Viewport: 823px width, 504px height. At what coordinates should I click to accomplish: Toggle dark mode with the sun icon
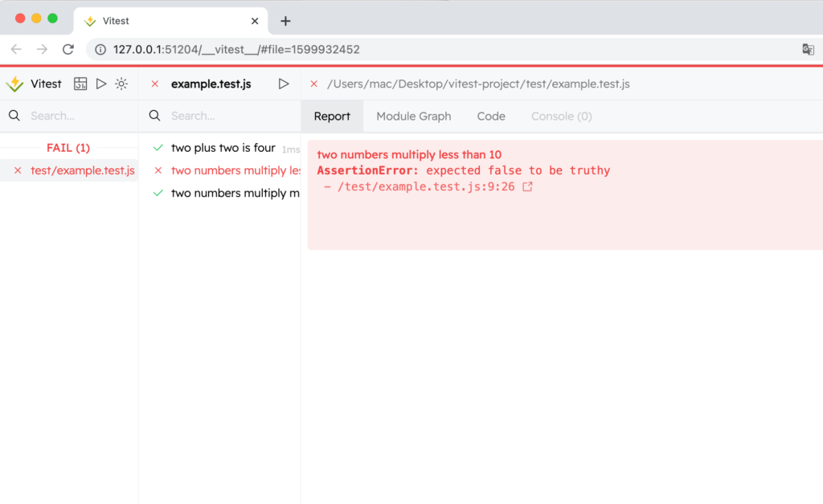121,84
